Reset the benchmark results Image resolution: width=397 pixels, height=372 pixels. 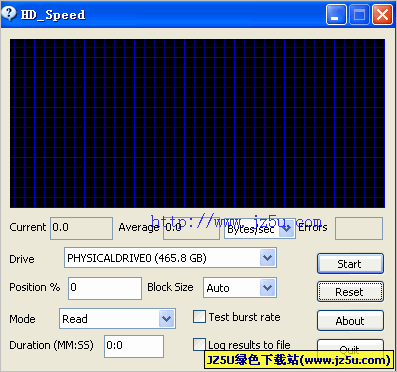(350, 292)
